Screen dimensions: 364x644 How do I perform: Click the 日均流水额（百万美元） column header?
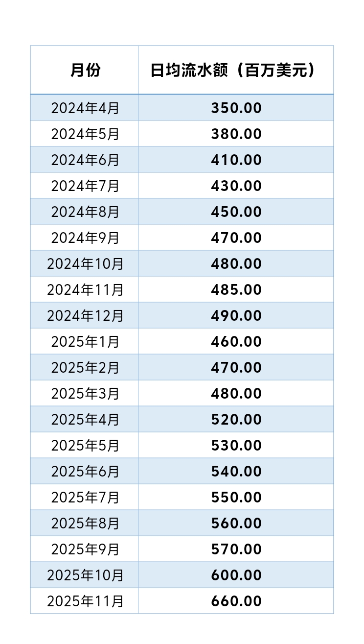(236, 70)
